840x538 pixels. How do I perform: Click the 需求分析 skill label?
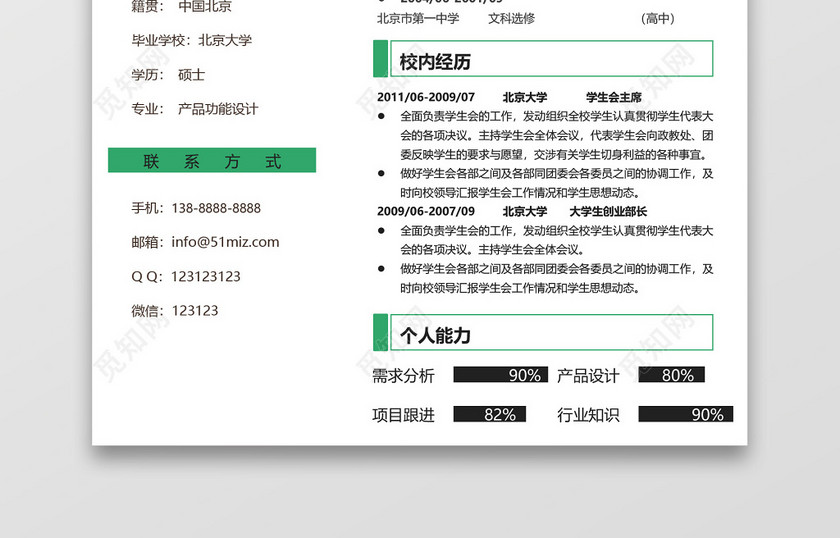(403, 376)
